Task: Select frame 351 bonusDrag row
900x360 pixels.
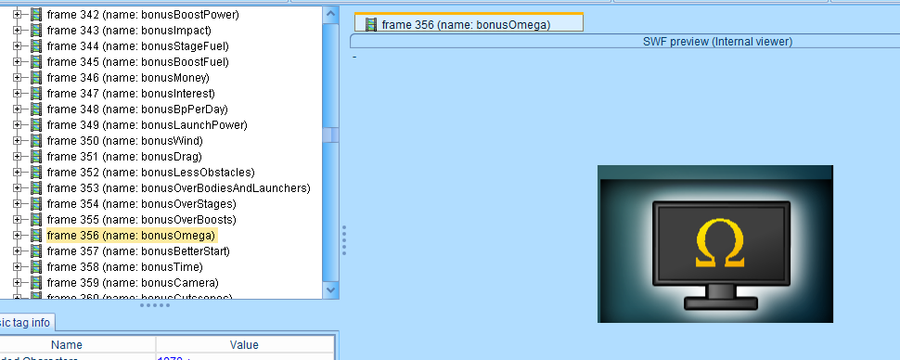Action: [x=125, y=156]
